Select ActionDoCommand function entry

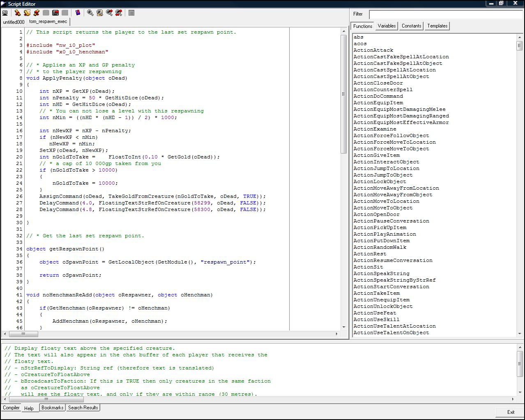tap(378, 96)
